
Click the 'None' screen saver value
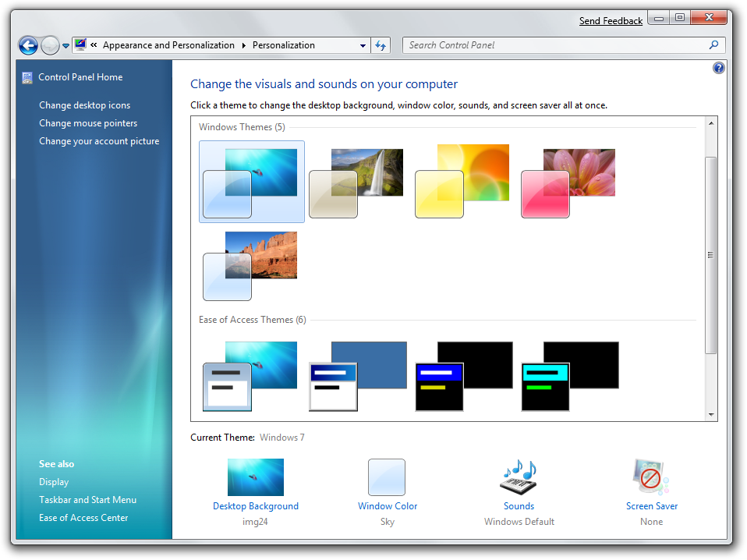coord(651,522)
